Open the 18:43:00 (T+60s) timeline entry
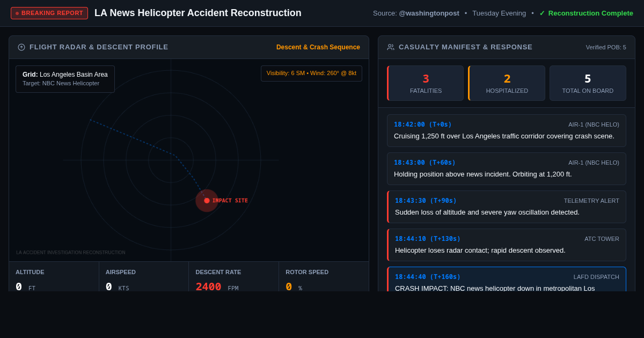 (507, 168)
